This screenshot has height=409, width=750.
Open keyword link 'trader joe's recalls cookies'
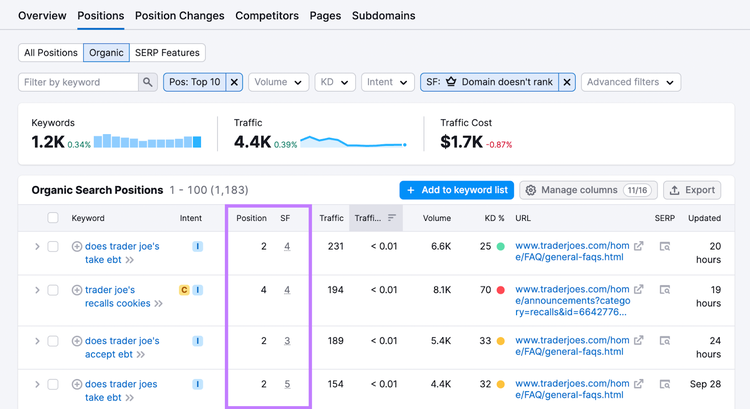pyautogui.click(x=118, y=297)
